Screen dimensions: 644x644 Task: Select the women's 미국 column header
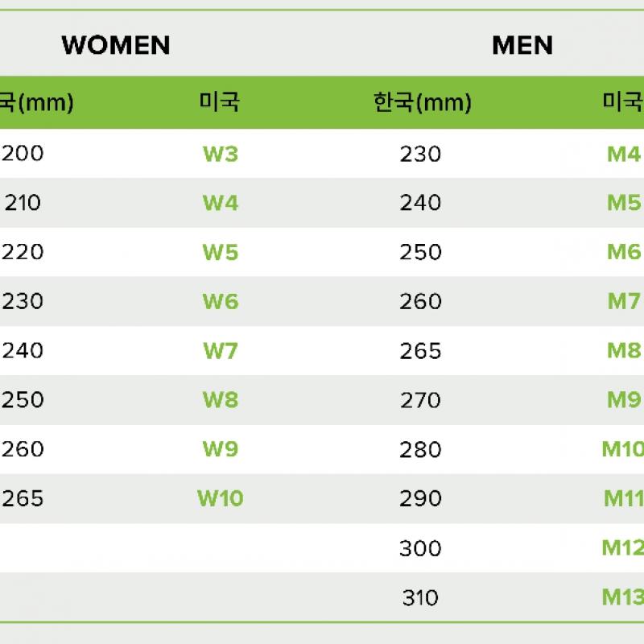click(220, 102)
